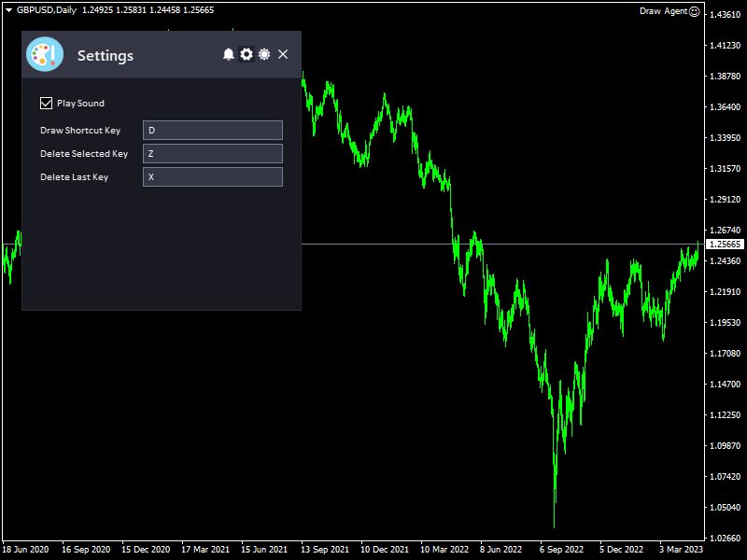747x560 pixels.
Task: Click the GBPUSD,Daily chart title
Action: [47, 9]
